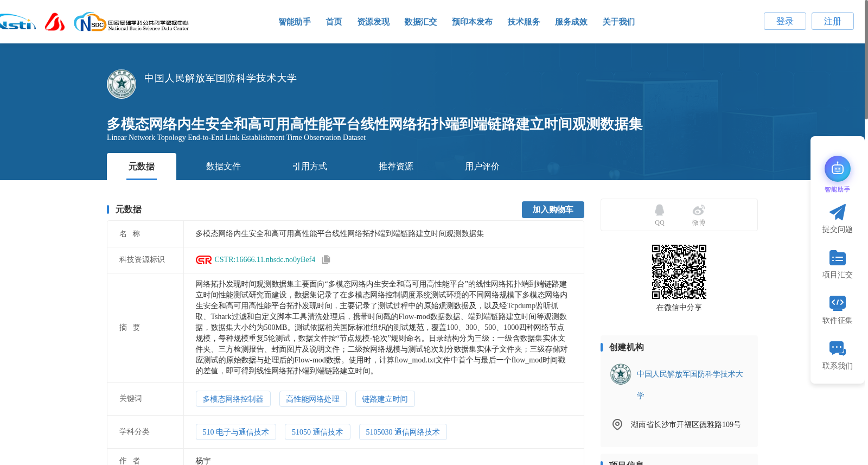This screenshot has width=868, height=465.
Task: Click the 在微信中分享 caption
Action: coord(679,307)
